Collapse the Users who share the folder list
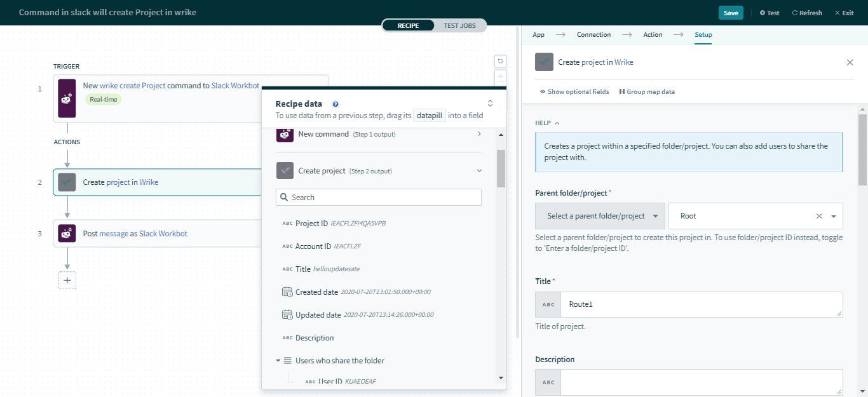The width and height of the screenshot is (868, 397). click(x=278, y=360)
